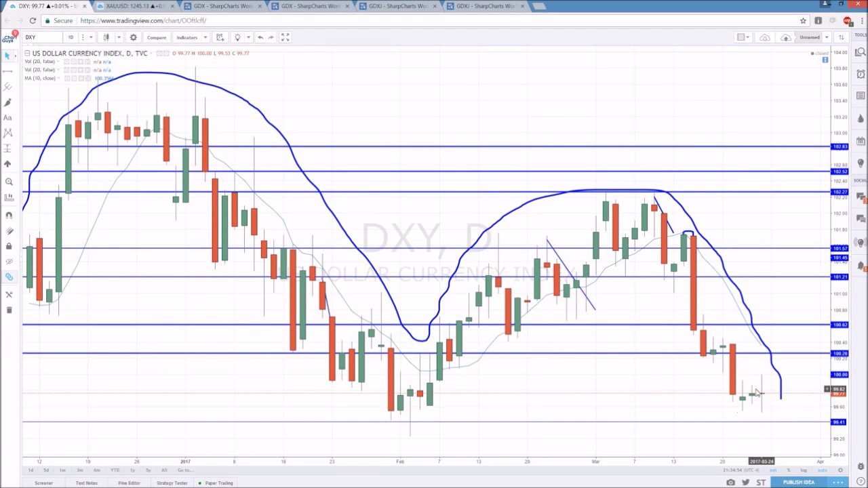
Task: Click the 102.83 blue price label
Action: tap(840, 146)
